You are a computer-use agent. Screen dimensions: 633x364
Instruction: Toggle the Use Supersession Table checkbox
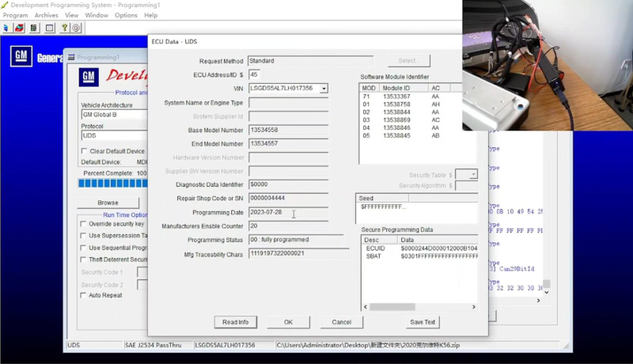[x=83, y=235]
